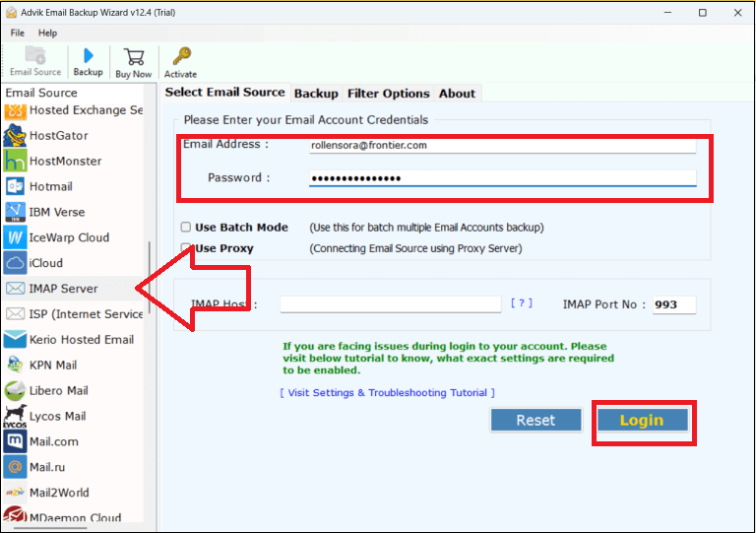Click the Email Address input field

pos(502,145)
